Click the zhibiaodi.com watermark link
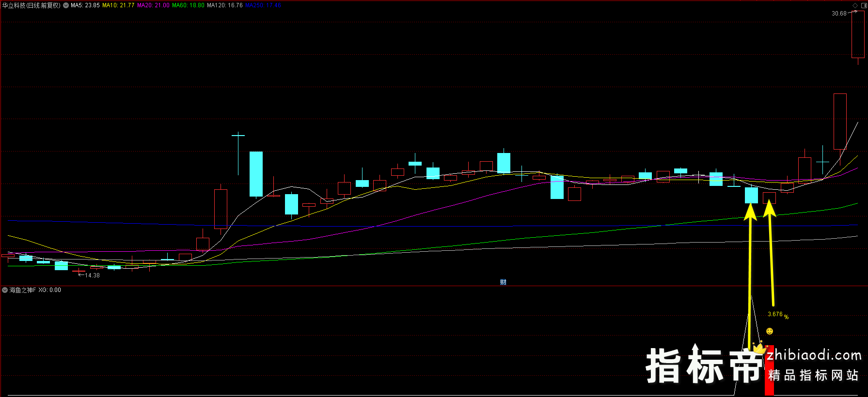This screenshot has height=397, width=868. pos(814,355)
